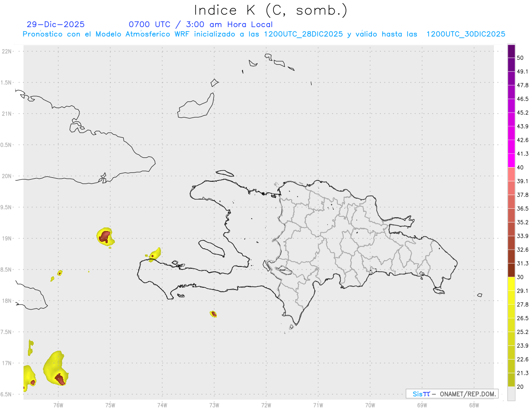Viewport: 532px width, 411px height.
Task: Click the 17N latitude label
Action: pyautogui.click(x=7, y=363)
